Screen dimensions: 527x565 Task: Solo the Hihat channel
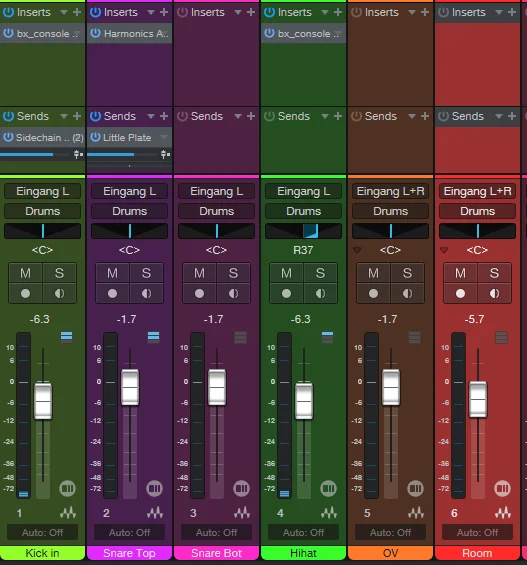pos(320,273)
